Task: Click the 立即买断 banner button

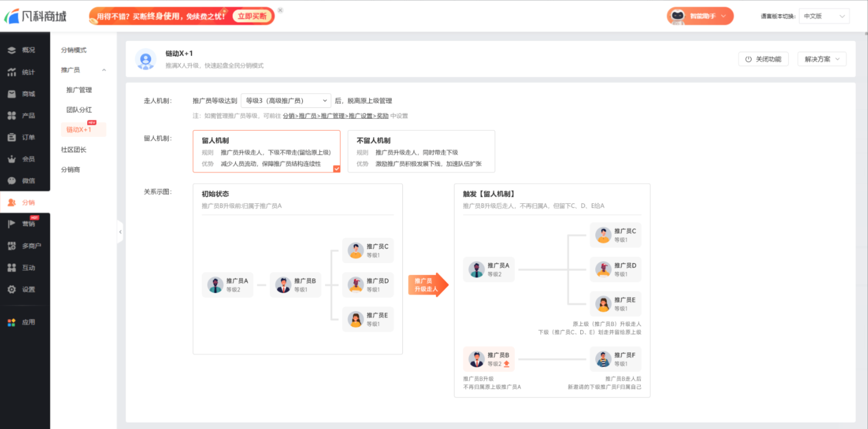Action: (x=252, y=16)
